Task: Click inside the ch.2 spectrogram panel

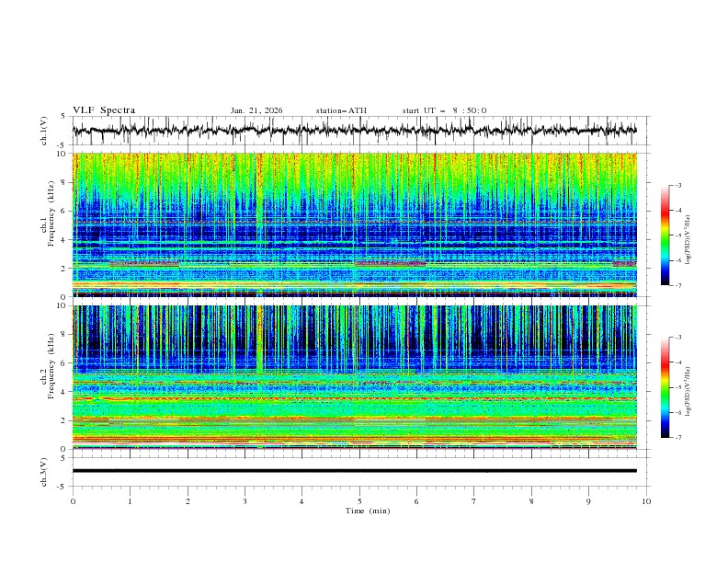Action: (x=354, y=377)
